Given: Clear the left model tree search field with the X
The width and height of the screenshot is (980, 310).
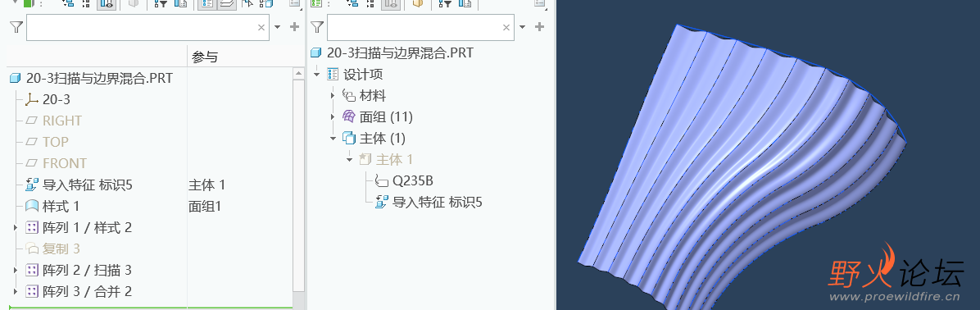Looking at the screenshot, I should (261, 28).
